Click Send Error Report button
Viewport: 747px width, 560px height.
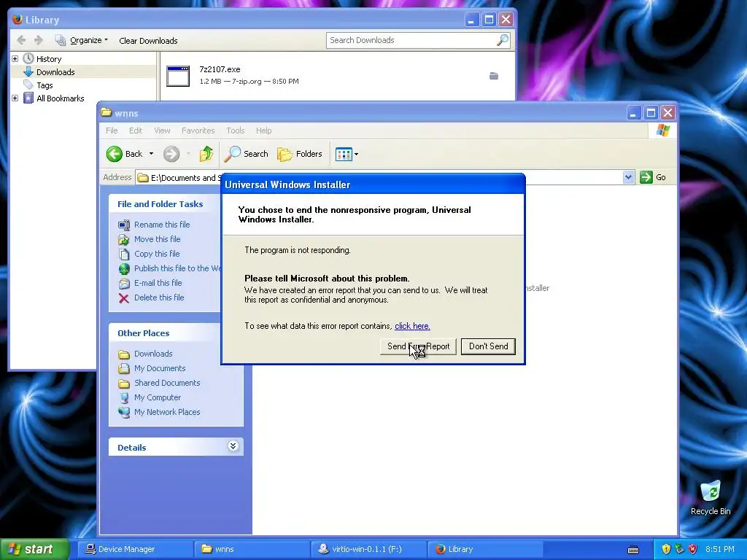click(418, 346)
